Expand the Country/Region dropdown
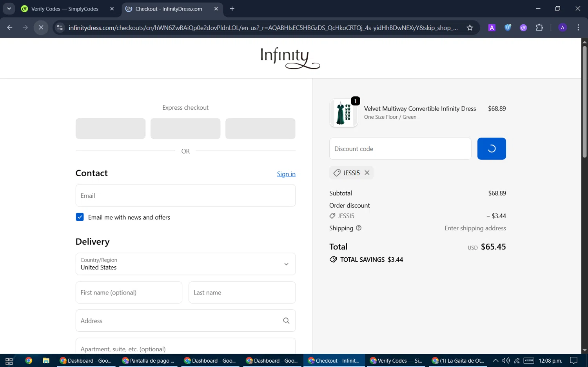 point(185,264)
